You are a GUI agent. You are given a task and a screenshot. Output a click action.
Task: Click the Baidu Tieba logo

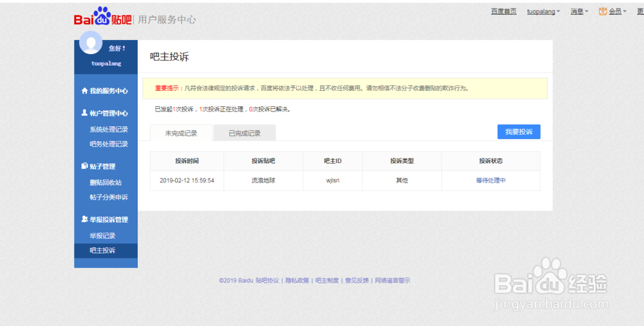102,17
